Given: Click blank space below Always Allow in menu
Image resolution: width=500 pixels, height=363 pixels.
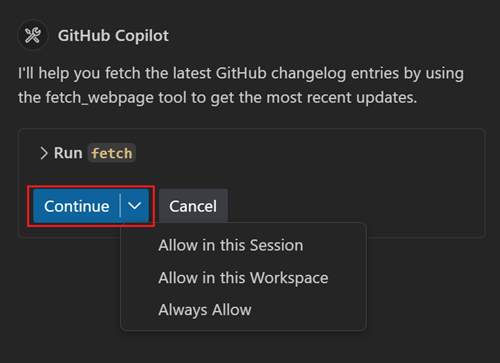Looking at the screenshot, I should point(243,327).
